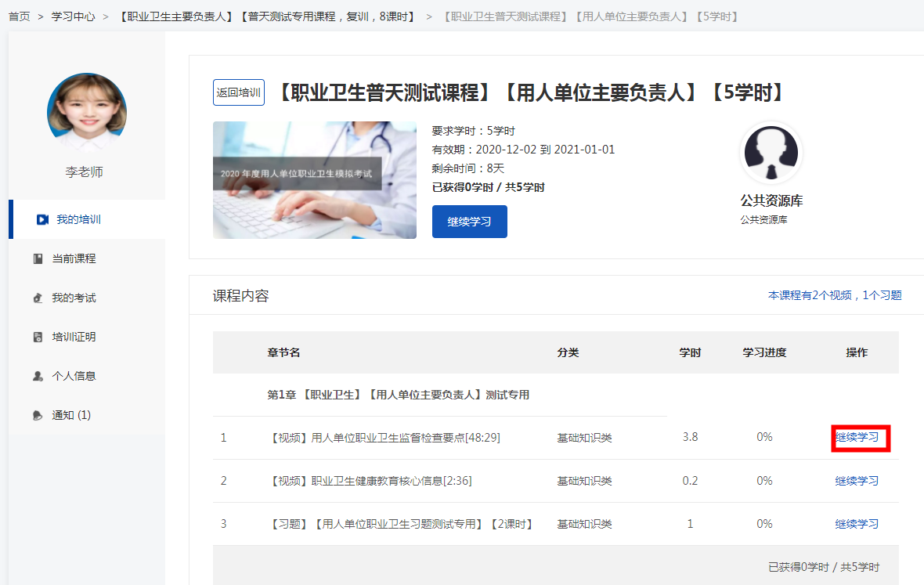Image resolution: width=924 pixels, height=585 pixels.
Task: Click 李老师's profile photo
Action: point(86,112)
